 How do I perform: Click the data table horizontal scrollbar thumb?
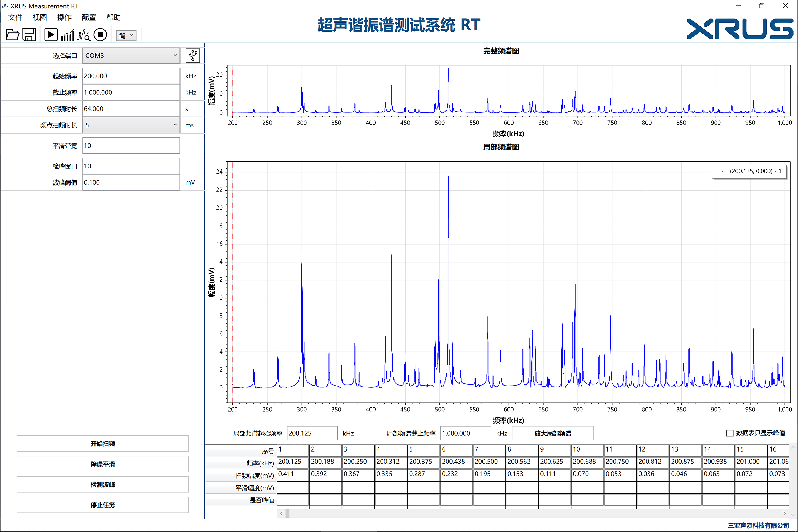[288, 514]
